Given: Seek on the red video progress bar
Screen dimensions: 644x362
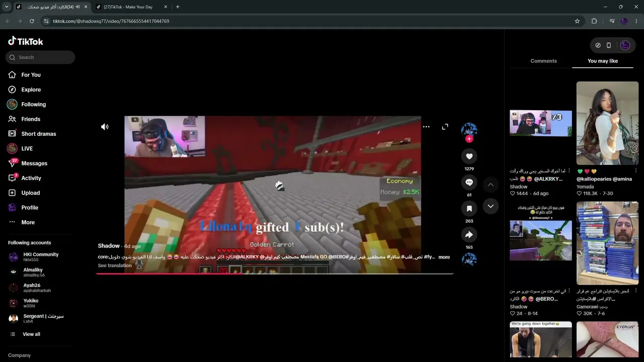Looking at the screenshot, I should tap(275, 274).
